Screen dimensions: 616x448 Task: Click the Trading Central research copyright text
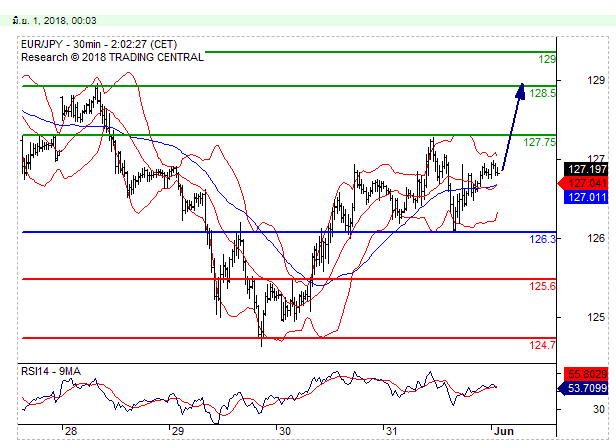point(112,57)
